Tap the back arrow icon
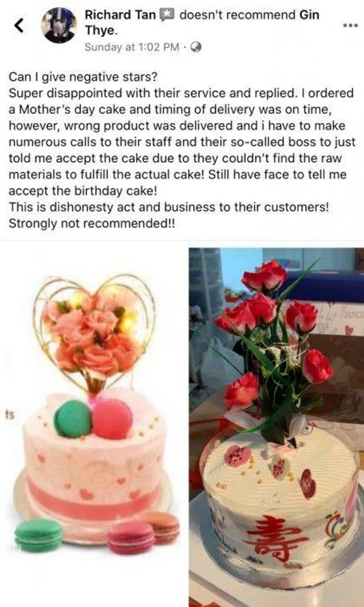The height and width of the screenshot is (607, 364). tap(19, 25)
